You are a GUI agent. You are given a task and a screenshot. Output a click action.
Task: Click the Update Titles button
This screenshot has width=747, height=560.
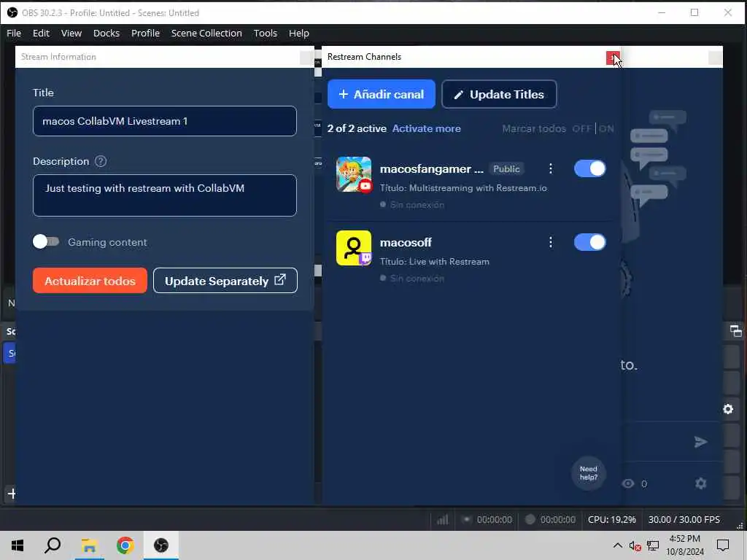tap(499, 94)
